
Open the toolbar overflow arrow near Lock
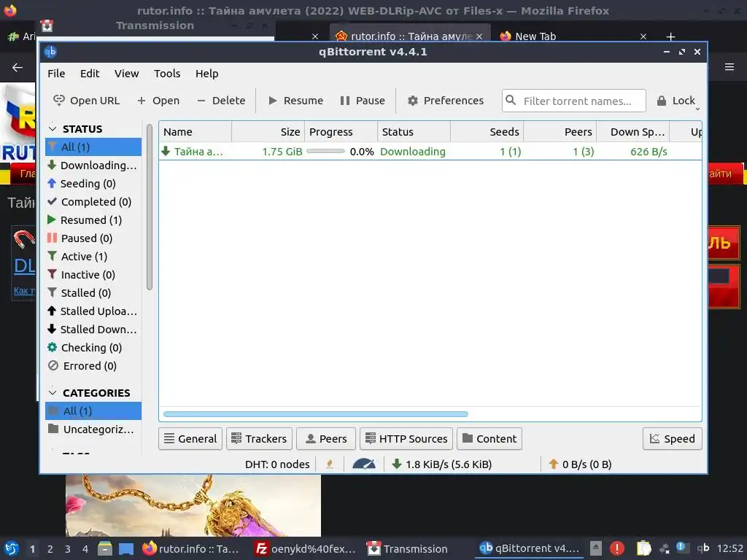pos(697,109)
